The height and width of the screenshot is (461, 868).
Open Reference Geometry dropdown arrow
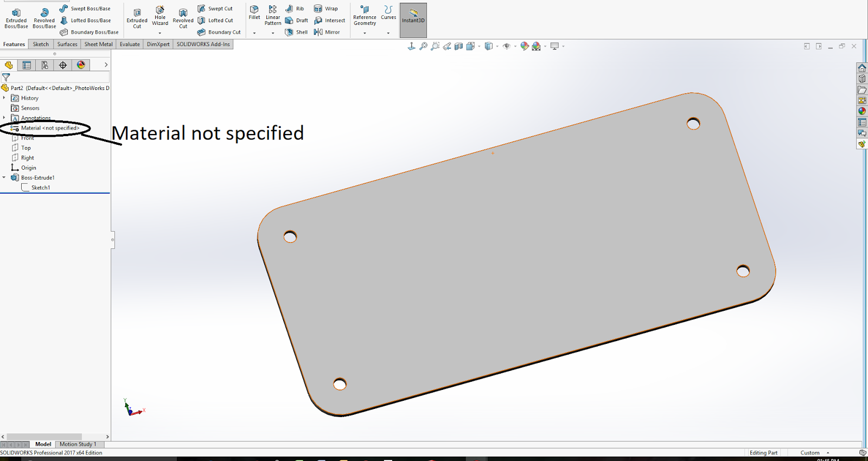point(365,33)
